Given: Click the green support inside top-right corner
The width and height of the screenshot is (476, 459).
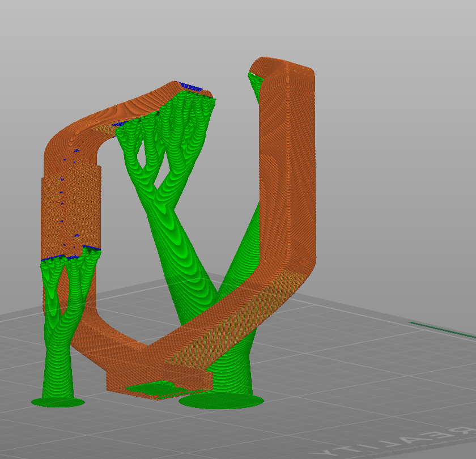Looking at the screenshot, I should [256, 85].
